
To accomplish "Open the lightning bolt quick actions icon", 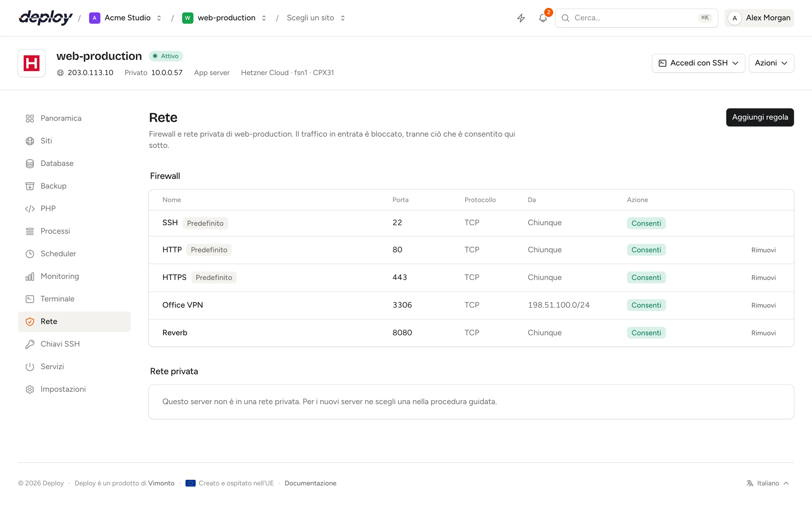I will pyautogui.click(x=521, y=18).
